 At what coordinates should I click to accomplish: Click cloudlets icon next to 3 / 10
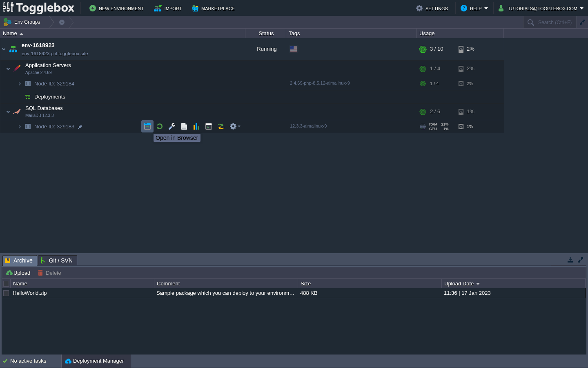[x=423, y=49]
